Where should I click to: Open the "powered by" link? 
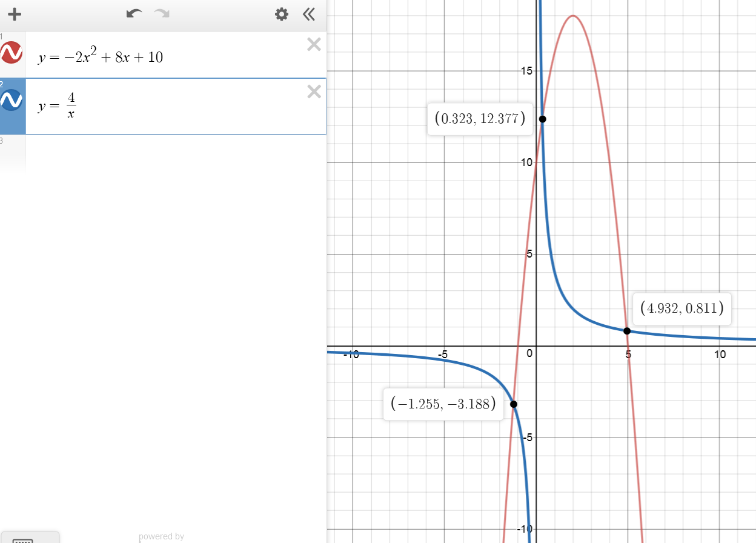pyautogui.click(x=161, y=536)
